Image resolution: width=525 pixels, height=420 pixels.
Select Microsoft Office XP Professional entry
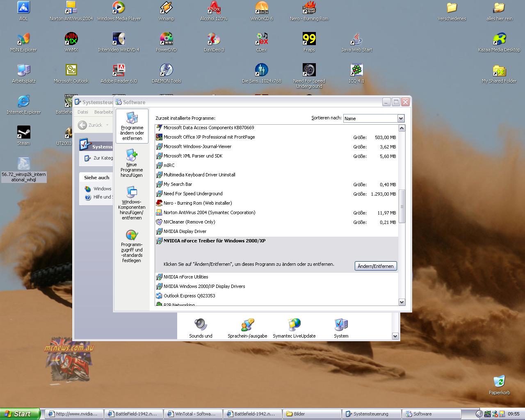point(276,137)
